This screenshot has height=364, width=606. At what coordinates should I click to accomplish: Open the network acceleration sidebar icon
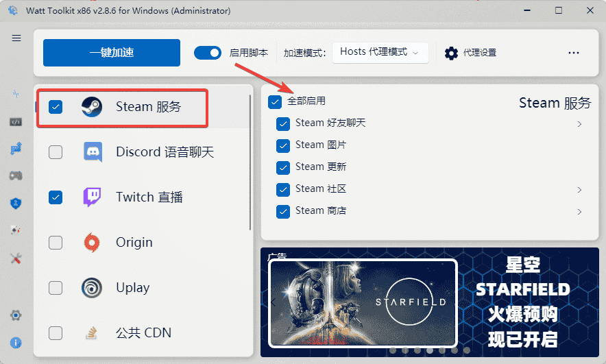[16, 94]
